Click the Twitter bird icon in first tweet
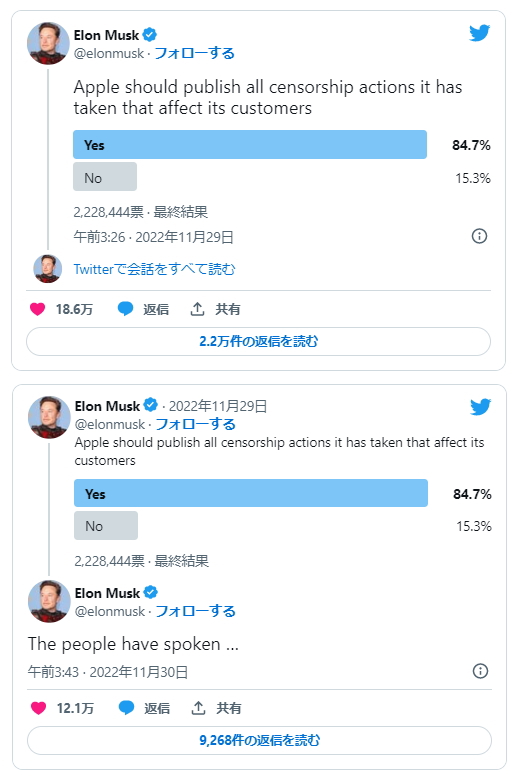The image size is (516, 779). [479, 33]
